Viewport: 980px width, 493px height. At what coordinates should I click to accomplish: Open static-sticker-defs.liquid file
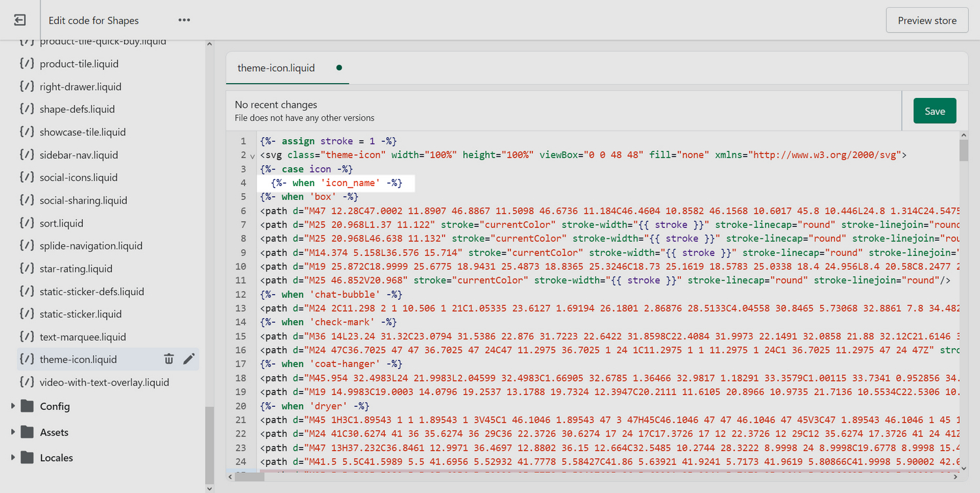(x=91, y=291)
